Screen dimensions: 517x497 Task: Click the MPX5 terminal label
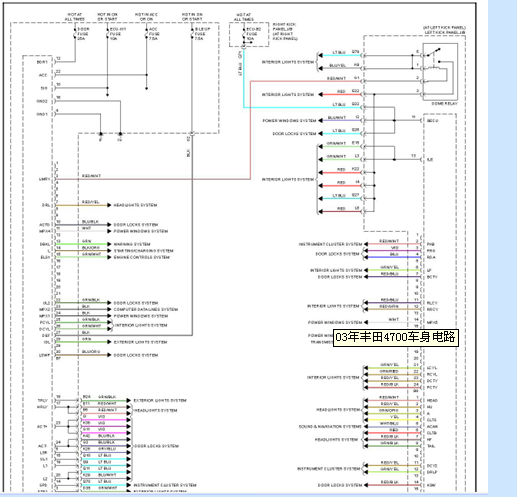click(432, 323)
